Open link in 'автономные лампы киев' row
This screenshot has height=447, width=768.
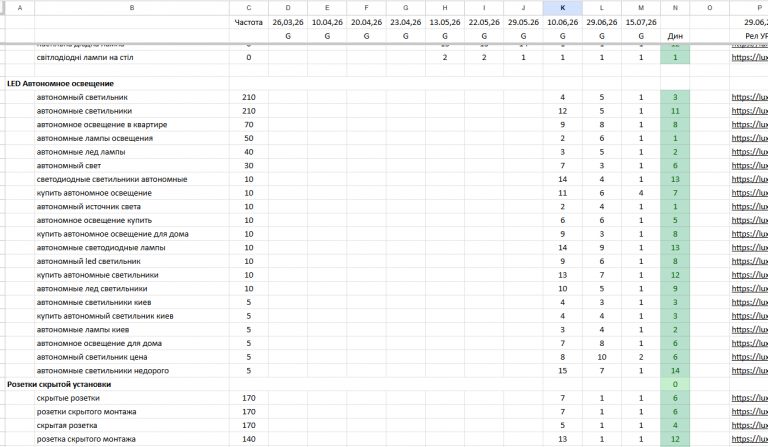click(749, 330)
